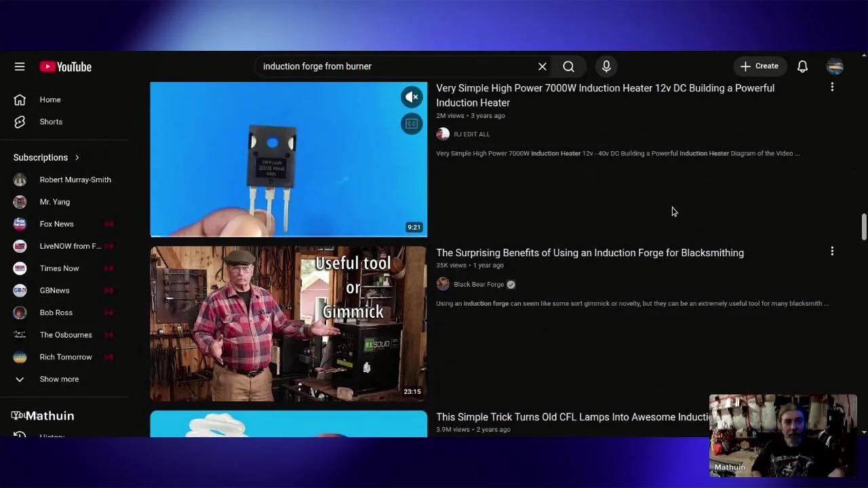Image resolution: width=868 pixels, height=488 pixels.
Task: Open Black Bear Forge channel name
Action: tap(479, 285)
